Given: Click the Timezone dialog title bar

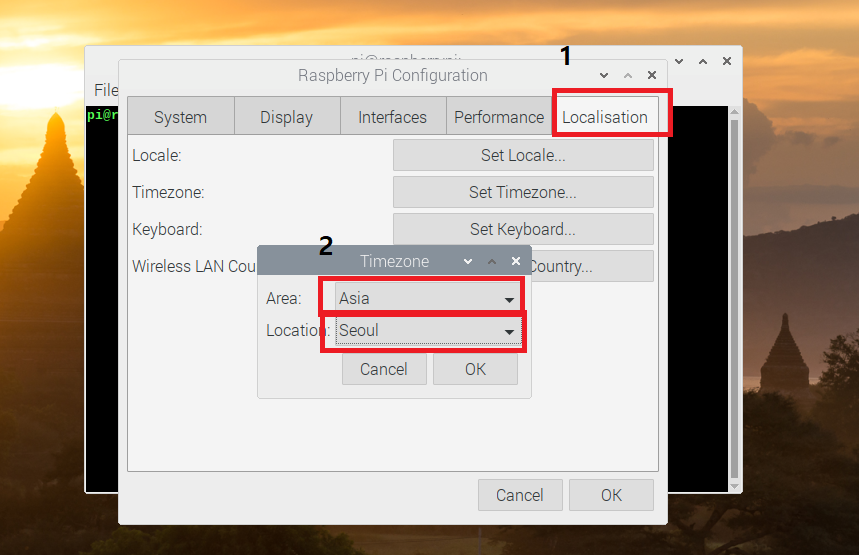Looking at the screenshot, I should pyautogui.click(x=394, y=261).
